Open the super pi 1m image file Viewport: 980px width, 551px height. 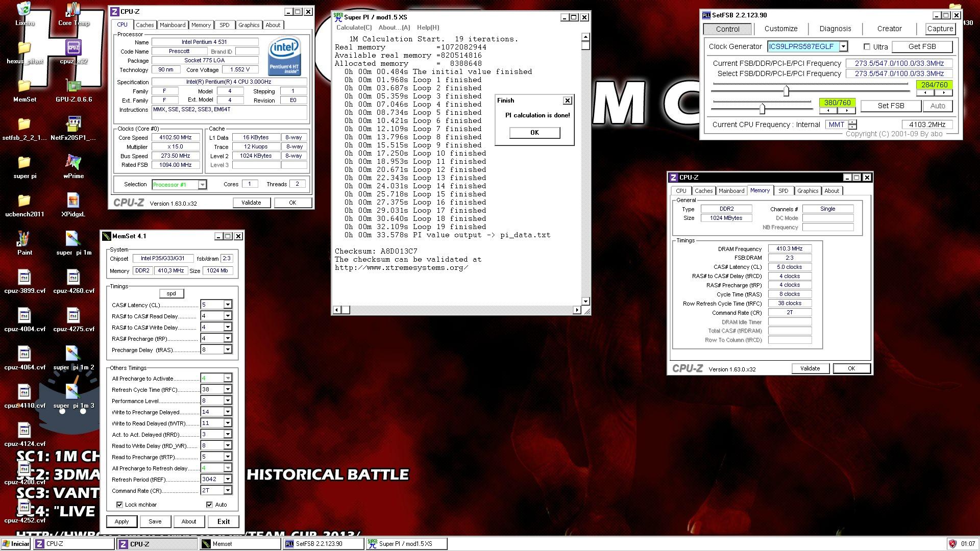click(x=73, y=243)
